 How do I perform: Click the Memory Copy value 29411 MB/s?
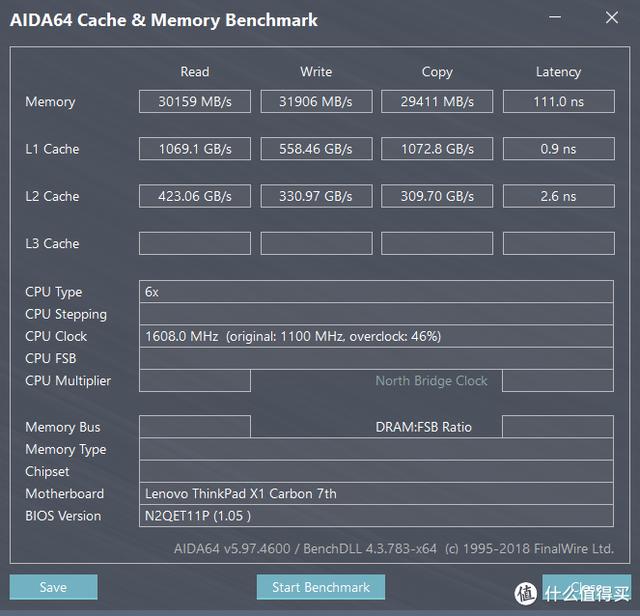[x=437, y=101]
